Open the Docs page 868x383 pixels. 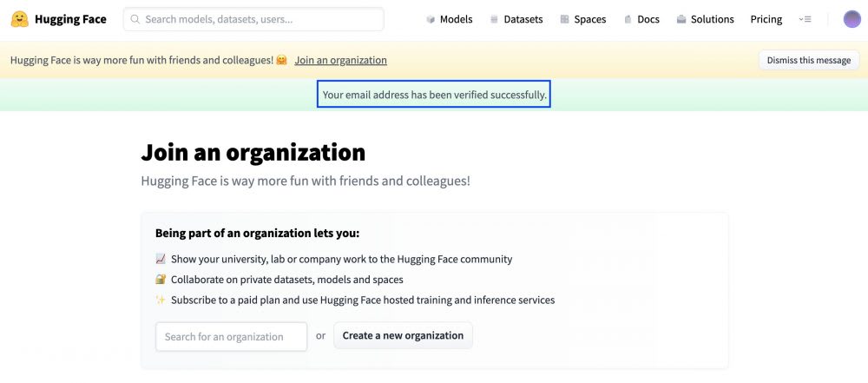(x=648, y=19)
